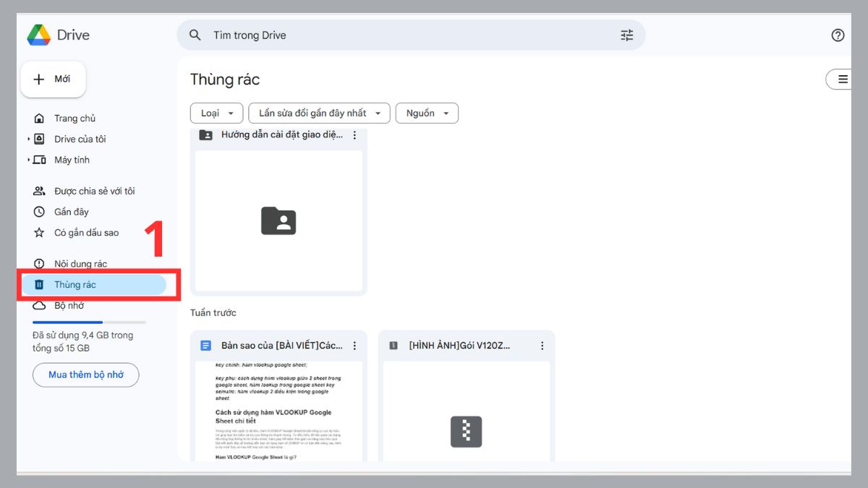Screen dimensions: 868x488
Task: Open more options for [HÌNH ẢNH]Gói file
Action: click(542, 346)
